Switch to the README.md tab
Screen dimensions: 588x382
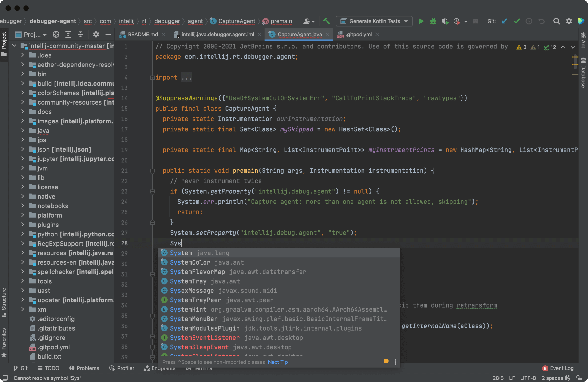coord(142,35)
